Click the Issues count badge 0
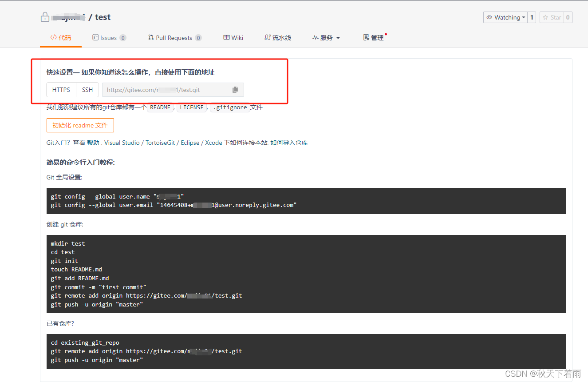 (x=123, y=38)
